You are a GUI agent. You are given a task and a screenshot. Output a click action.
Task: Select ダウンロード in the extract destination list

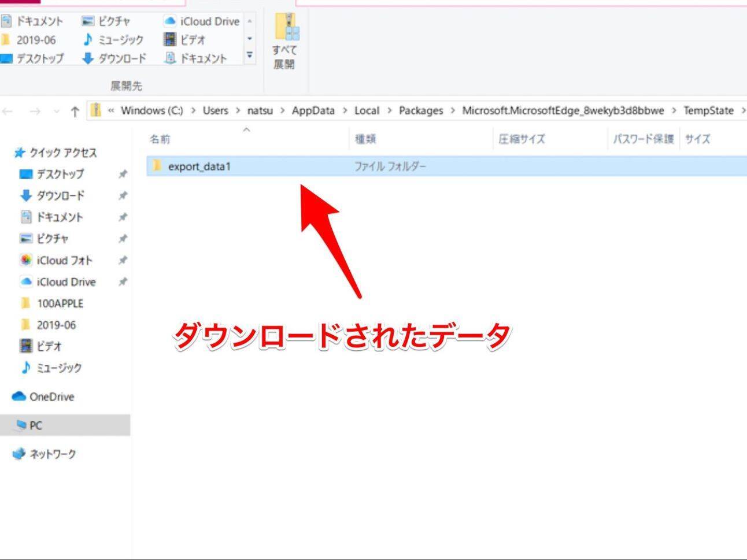point(121,58)
